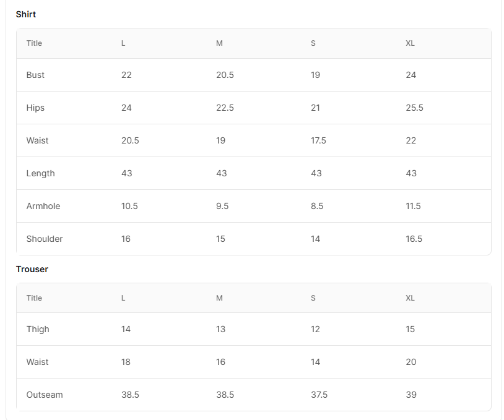504x420 pixels.
Task: Select Outseam XL value 39
Action: (411, 395)
